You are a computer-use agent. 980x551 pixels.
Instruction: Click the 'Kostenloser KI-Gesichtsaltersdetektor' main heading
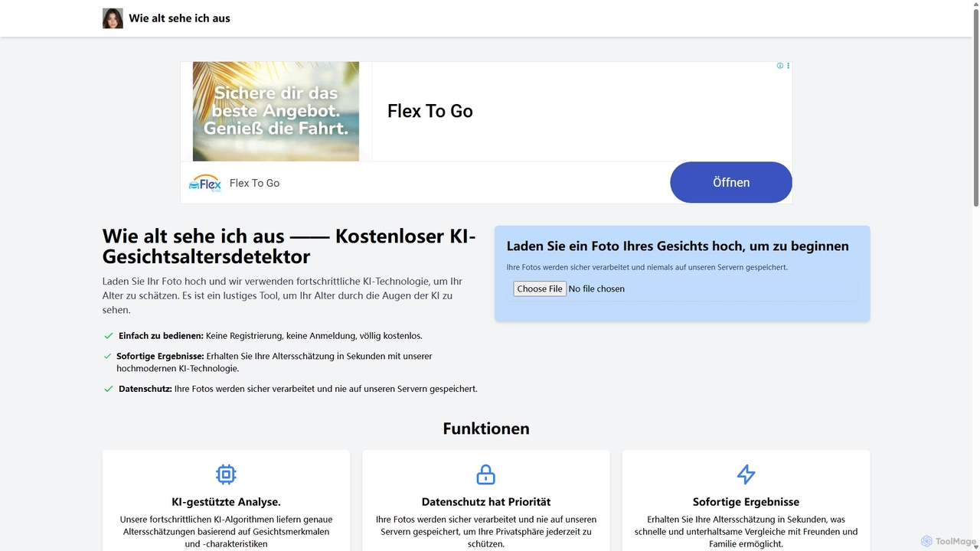click(x=289, y=246)
